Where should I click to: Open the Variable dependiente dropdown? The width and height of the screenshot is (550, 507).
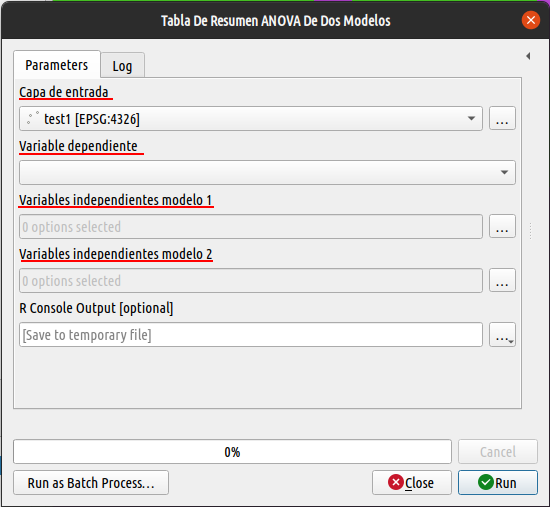pos(267,173)
